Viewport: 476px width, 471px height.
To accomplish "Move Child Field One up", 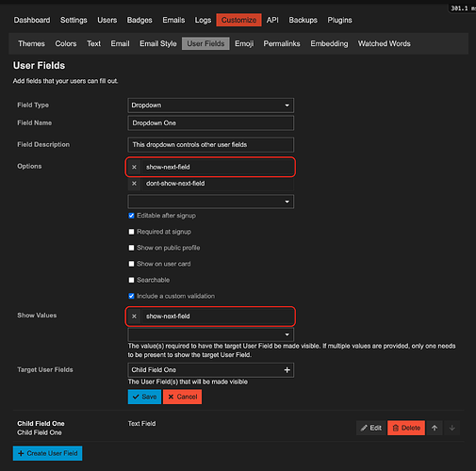I will [435, 428].
